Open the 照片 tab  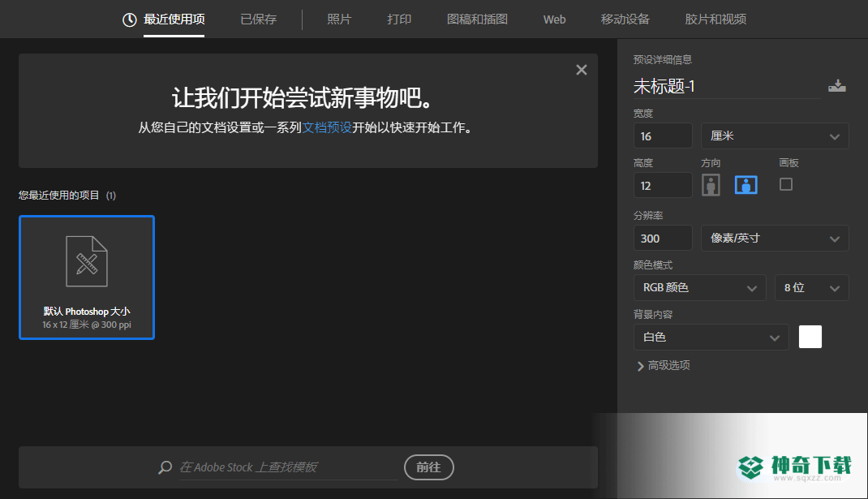[x=339, y=19]
